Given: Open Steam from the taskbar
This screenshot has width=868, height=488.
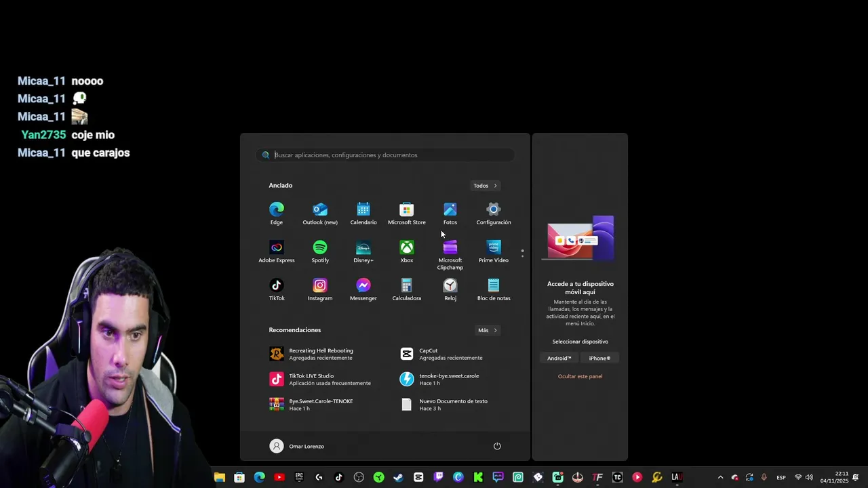Looking at the screenshot, I should [x=398, y=477].
